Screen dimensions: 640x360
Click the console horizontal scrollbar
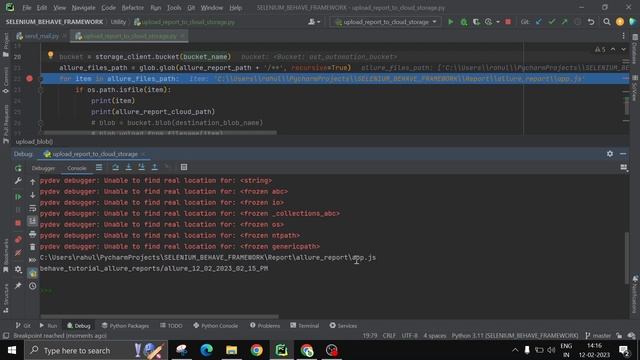[x=159, y=316]
